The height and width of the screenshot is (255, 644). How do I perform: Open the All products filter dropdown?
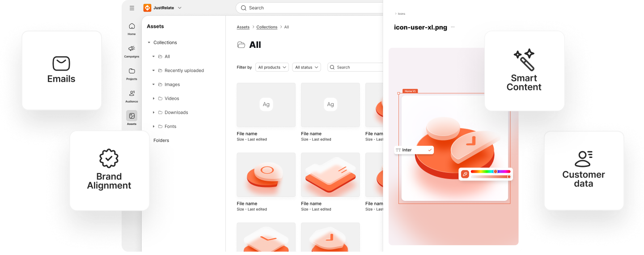point(272,67)
